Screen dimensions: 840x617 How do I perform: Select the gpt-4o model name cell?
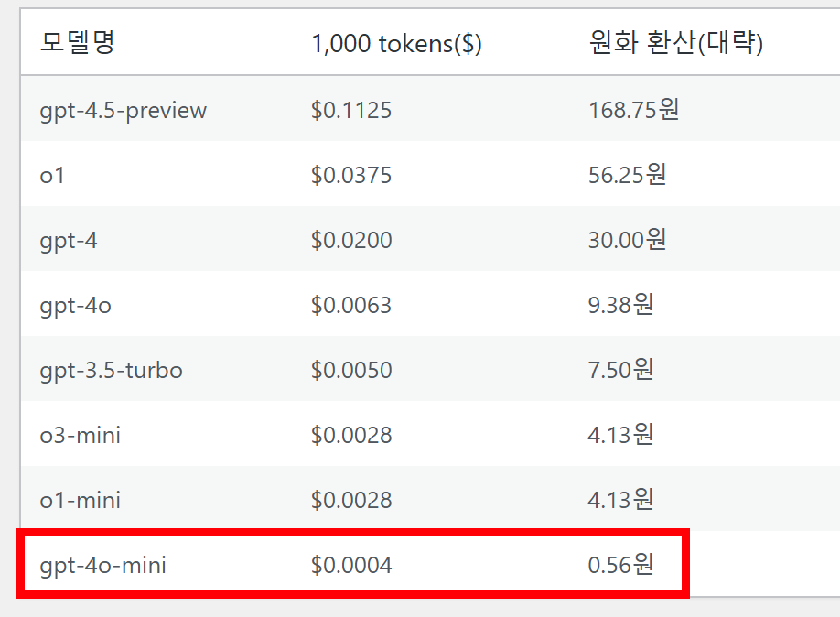click(x=76, y=306)
